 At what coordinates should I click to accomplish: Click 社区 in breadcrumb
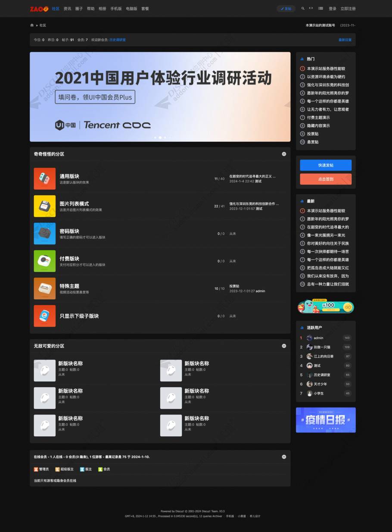tap(43, 25)
